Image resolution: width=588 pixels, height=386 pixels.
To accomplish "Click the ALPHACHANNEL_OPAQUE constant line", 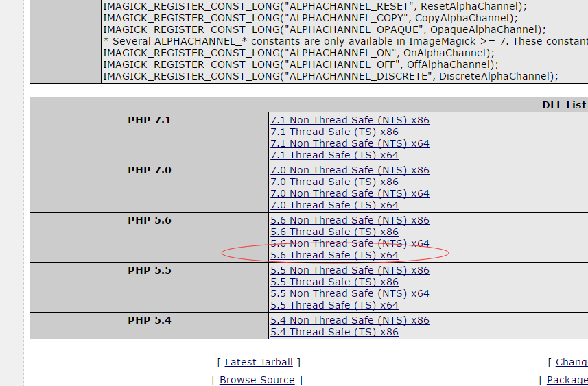I will [325, 29].
